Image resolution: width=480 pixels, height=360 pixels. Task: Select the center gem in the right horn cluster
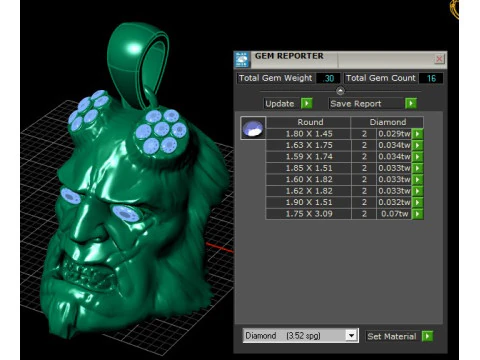click(162, 128)
